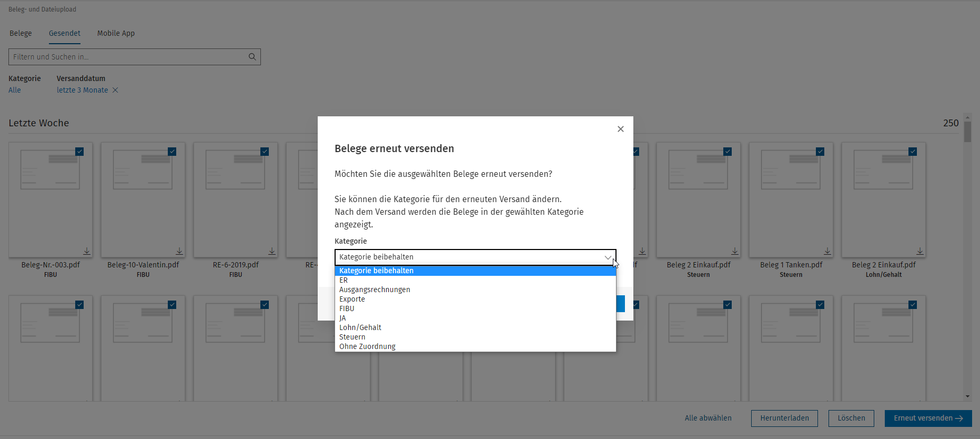
Task: Pick 'Lohn/Gehalt' option in the open dropdown
Action: point(475,327)
